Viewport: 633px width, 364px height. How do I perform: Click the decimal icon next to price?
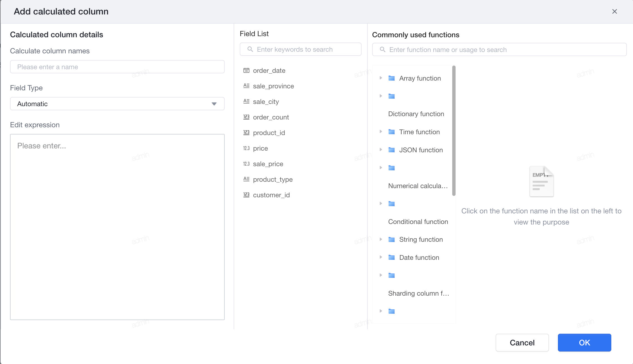246,148
